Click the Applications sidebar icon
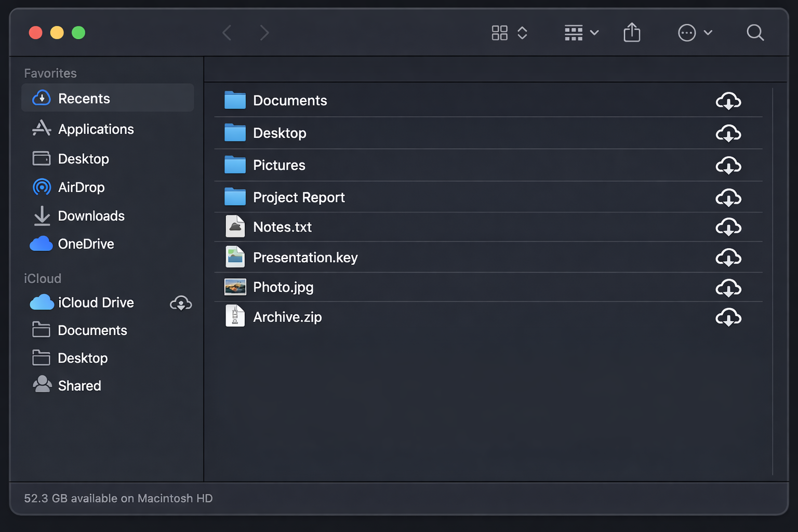798x532 pixels. click(42, 128)
